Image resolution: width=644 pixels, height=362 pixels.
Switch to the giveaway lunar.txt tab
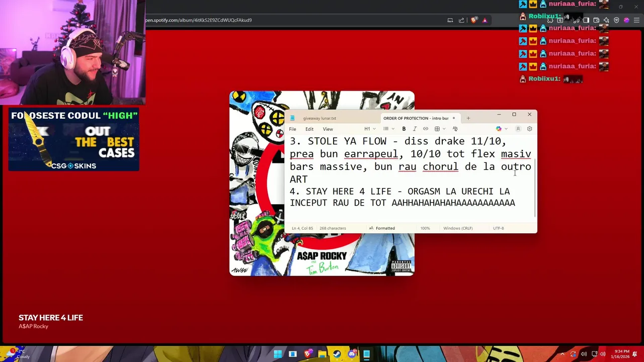point(319,118)
